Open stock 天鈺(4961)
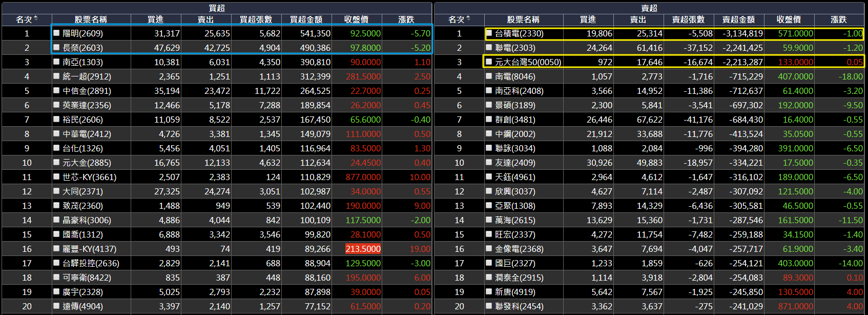The width and height of the screenshot is (868, 315). pos(515,177)
